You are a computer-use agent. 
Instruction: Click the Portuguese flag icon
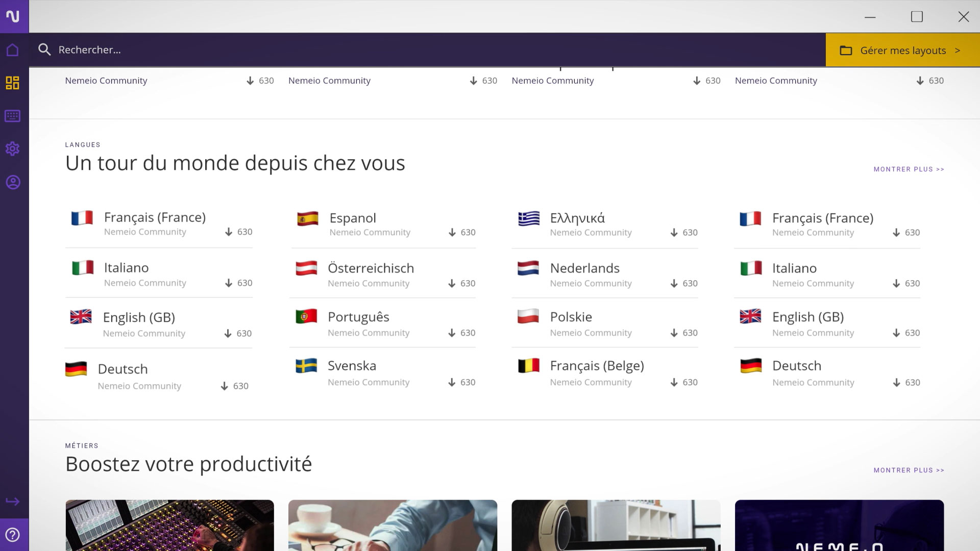tap(306, 316)
